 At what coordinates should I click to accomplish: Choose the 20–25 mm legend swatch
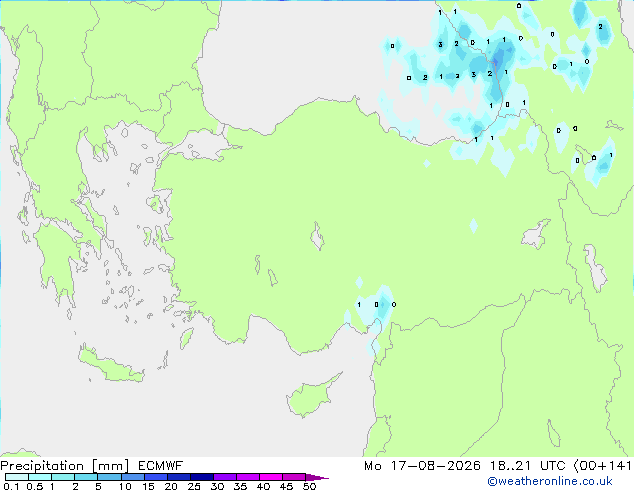(x=178, y=477)
